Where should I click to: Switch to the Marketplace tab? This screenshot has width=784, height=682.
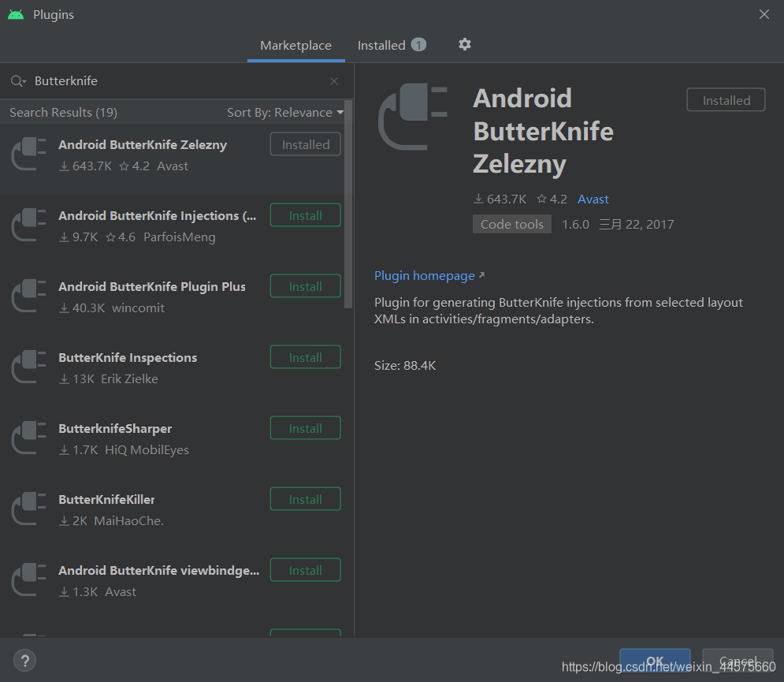tap(295, 45)
